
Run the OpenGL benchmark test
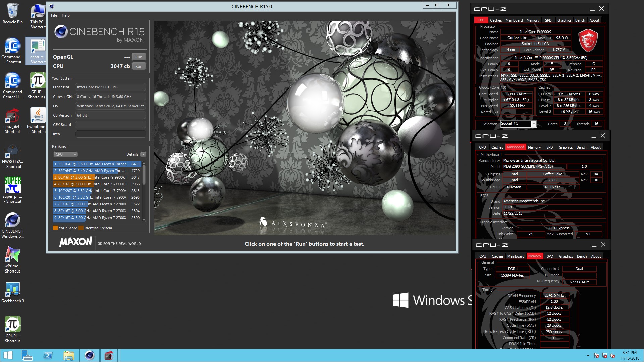click(139, 57)
